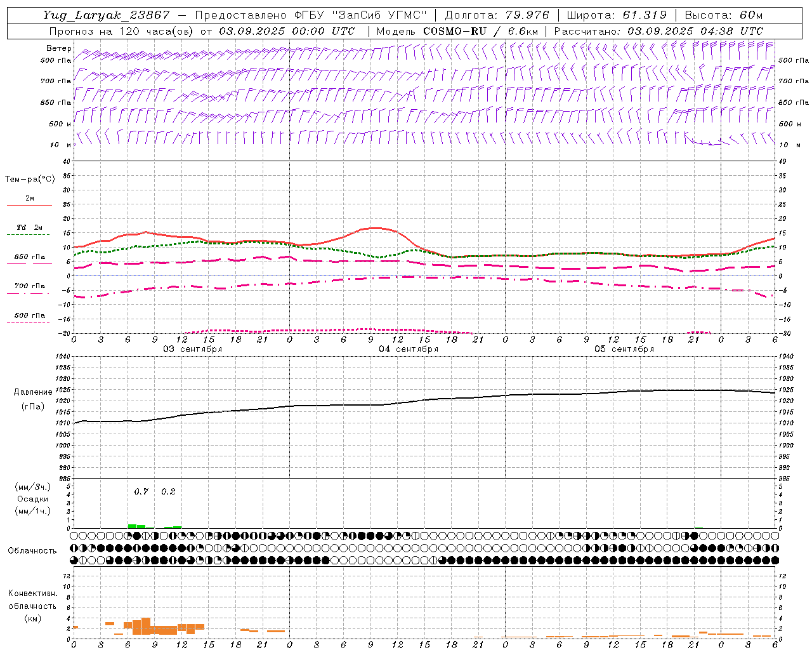Screen dimensions: 812x650
Task: Click the Облачность cloudiness label
Action: click(x=32, y=550)
